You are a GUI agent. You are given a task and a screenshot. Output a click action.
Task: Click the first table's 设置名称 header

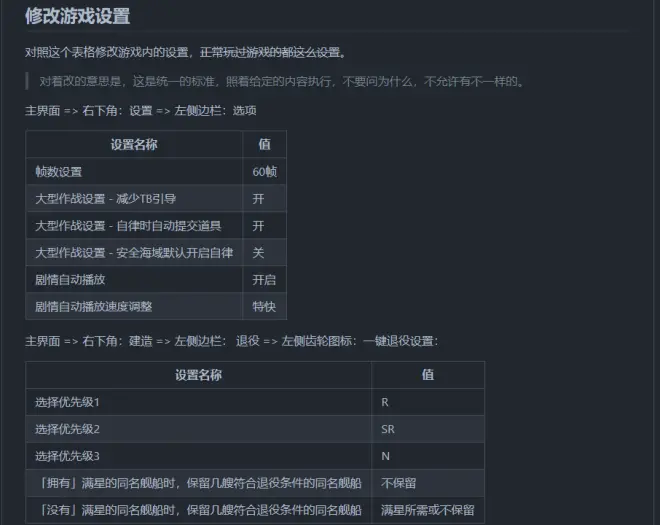coord(134,144)
